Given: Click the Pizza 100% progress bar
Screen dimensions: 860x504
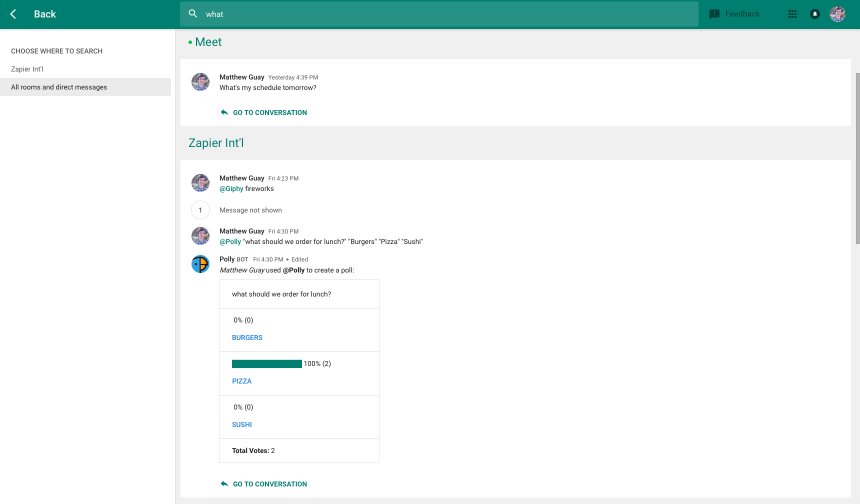Looking at the screenshot, I should pos(266,364).
